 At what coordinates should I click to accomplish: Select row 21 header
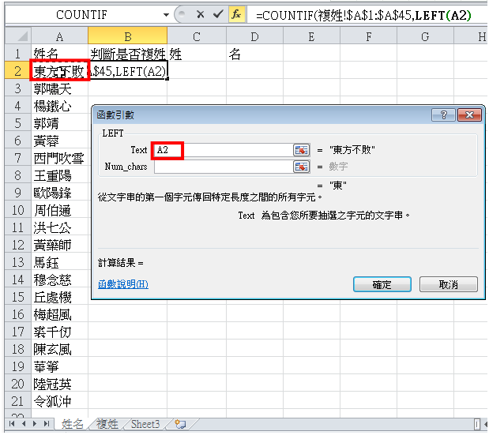pyautogui.click(x=18, y=401)
